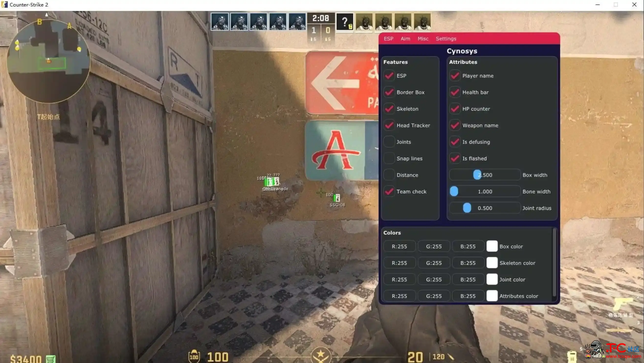Select the Snap lines feature icon

388,158
